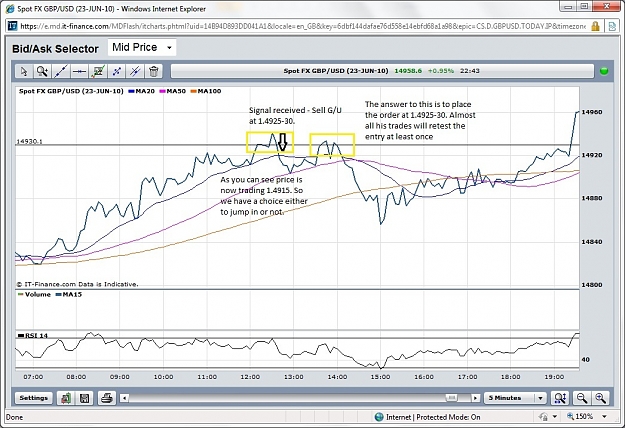Click the Volume legend label
The width and height of the screenshot is (625, 428).
click(34, 294)
